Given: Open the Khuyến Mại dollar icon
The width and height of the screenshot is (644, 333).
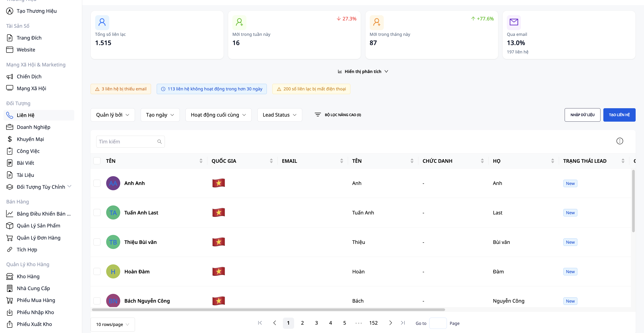Looking at the screenshot, I should pyautogui.click(x=10, y=139).
